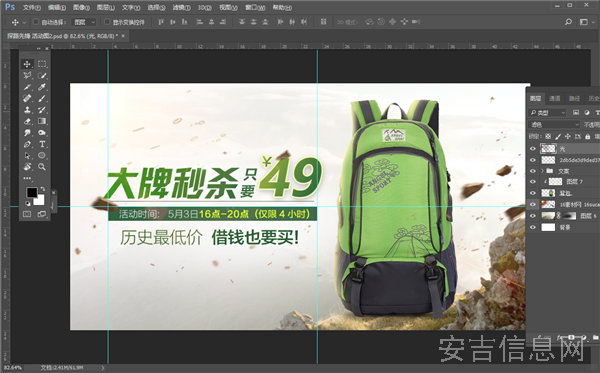Image resolution: width=600 pixels, height=373 pixels.
Task: Select the Rectangular Marquee tool
Action: 42,64
